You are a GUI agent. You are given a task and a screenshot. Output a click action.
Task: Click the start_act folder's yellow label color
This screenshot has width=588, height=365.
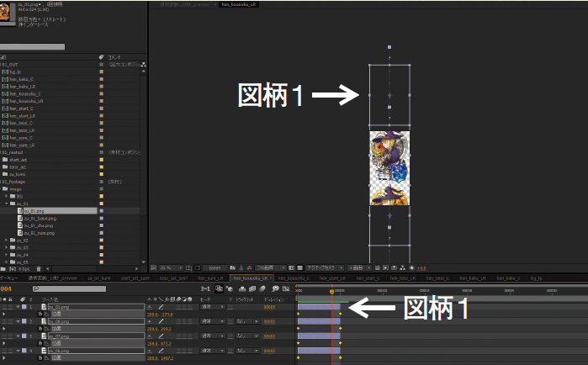[101, 160]
